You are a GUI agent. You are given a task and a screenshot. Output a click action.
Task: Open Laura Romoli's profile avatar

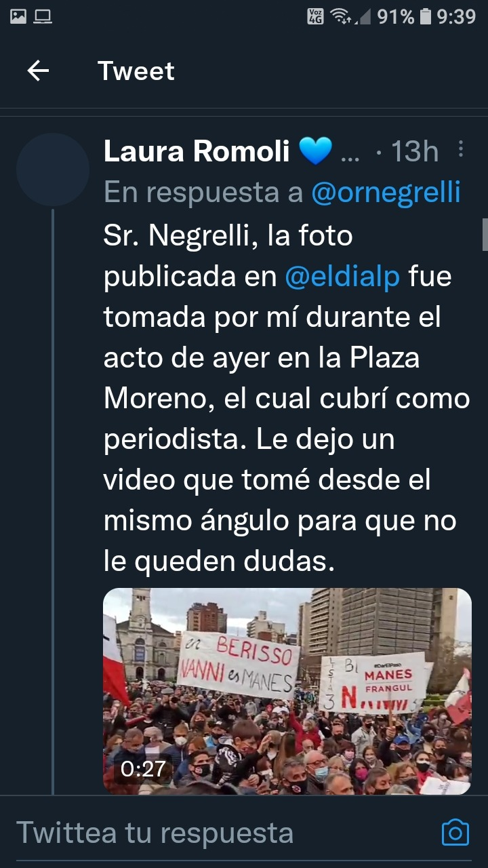(x=53, y=170)
